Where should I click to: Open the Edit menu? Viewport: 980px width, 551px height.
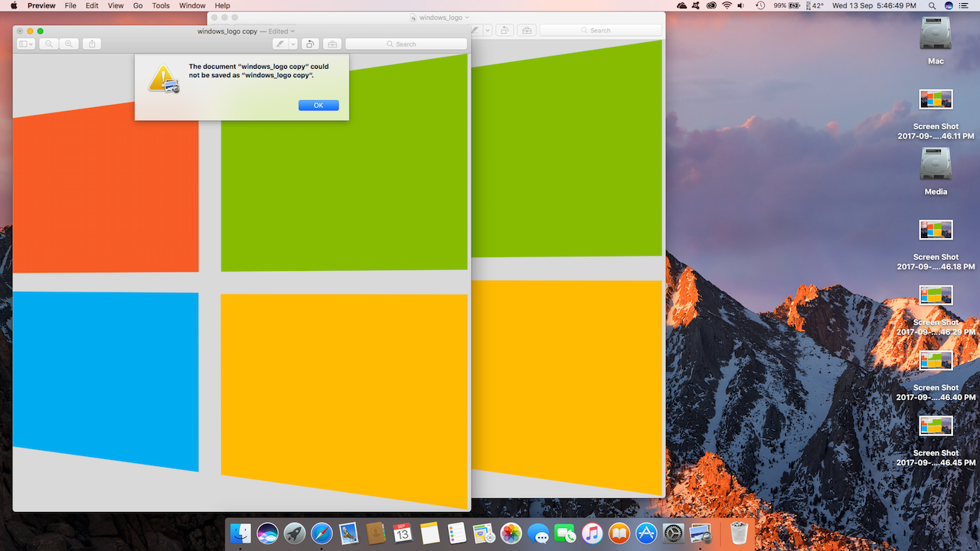coord(92,5)
